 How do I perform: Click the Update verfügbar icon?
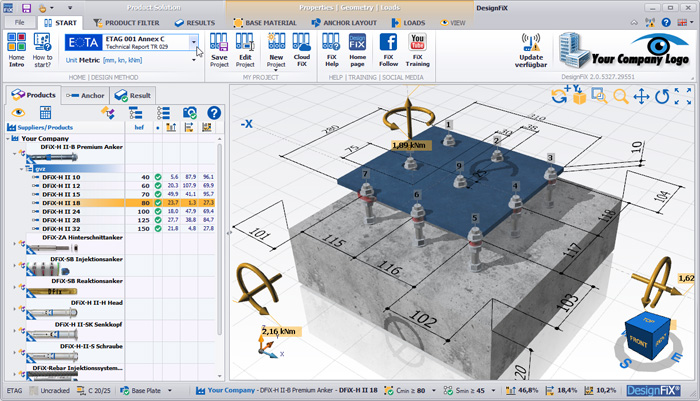pyautogui.click(x=531, y=41)
